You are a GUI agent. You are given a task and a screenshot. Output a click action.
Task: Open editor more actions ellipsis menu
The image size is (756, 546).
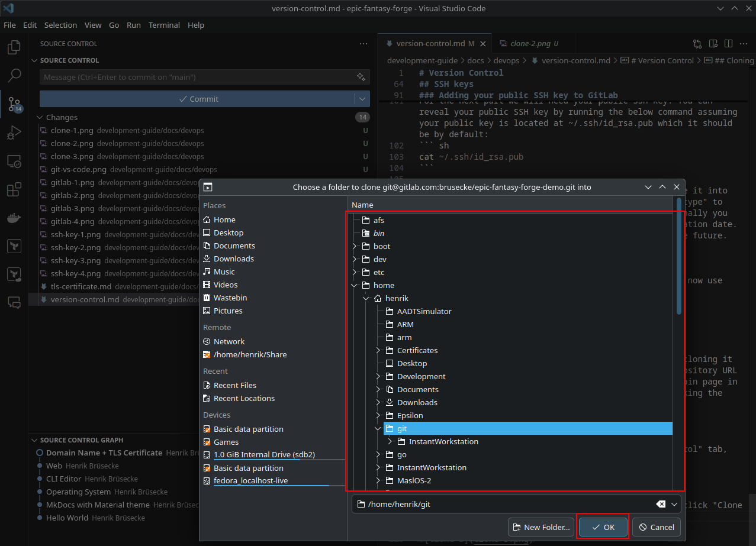pos(744,44)
